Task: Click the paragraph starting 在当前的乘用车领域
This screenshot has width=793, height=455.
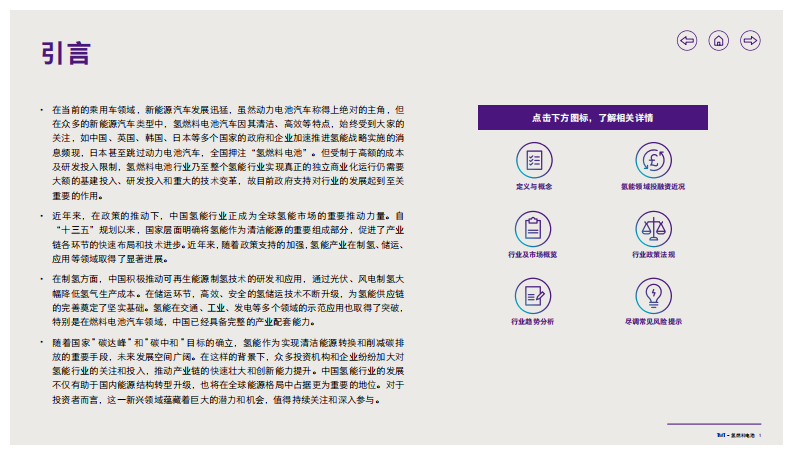Action: [x=228, y=153]
